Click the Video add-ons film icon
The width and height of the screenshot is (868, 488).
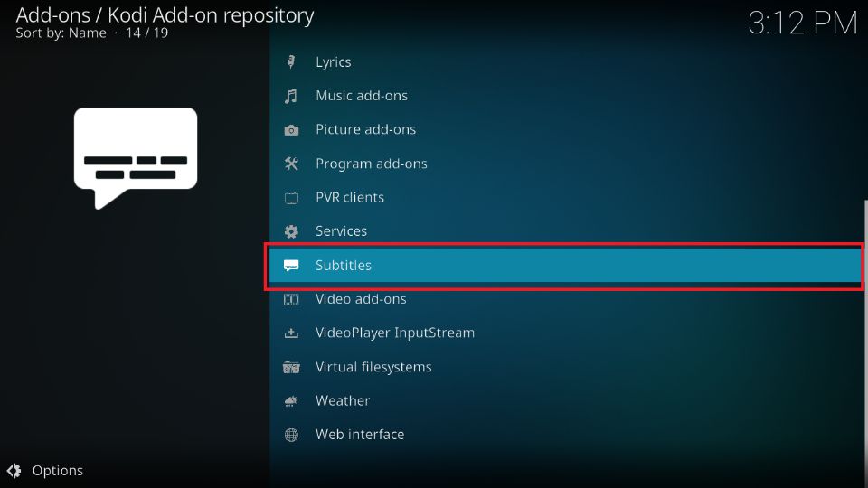click(291, 299)
